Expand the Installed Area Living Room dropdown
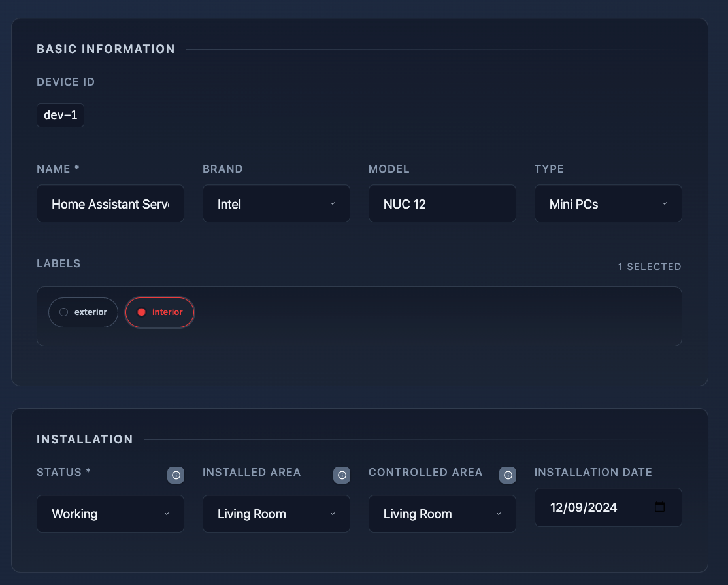 (x=276, y=514)
